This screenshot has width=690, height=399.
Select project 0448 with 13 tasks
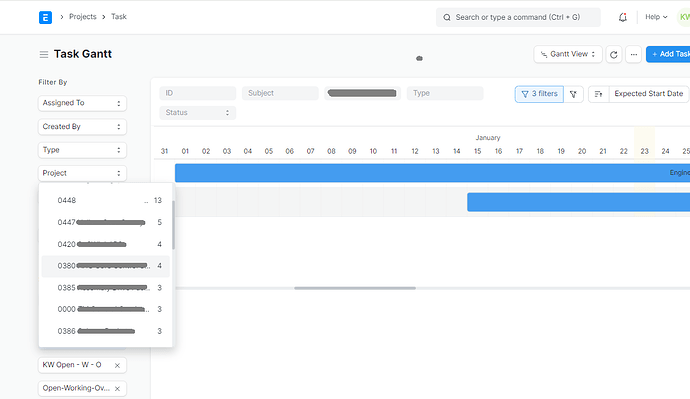tap(106, 201)
